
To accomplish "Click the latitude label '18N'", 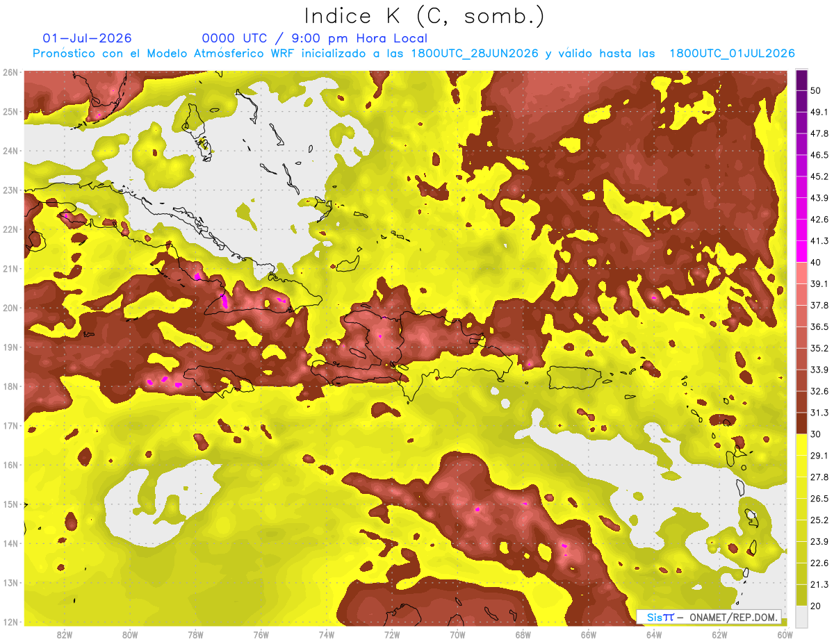I will pos(10,386).
